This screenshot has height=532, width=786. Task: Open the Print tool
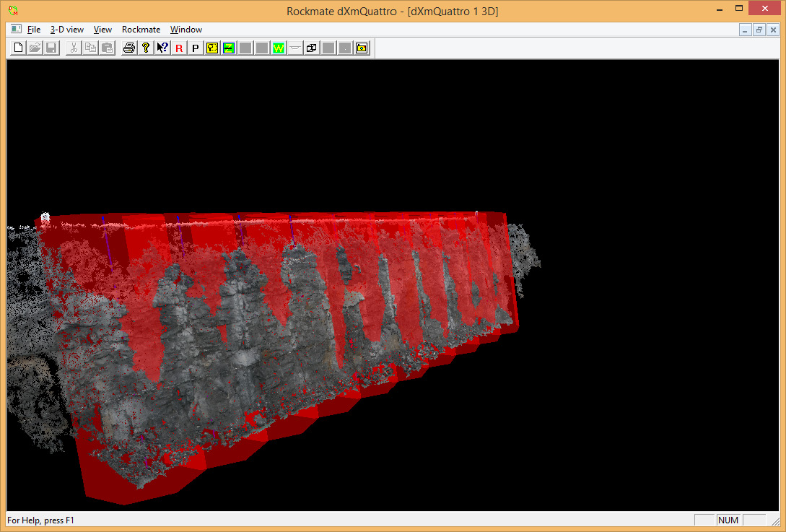130,47
